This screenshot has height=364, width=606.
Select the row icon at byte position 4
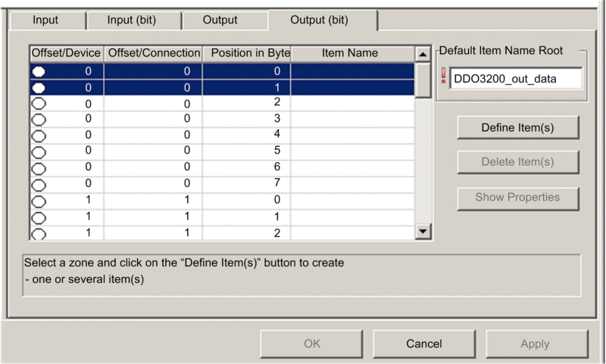tap(39, 135)
